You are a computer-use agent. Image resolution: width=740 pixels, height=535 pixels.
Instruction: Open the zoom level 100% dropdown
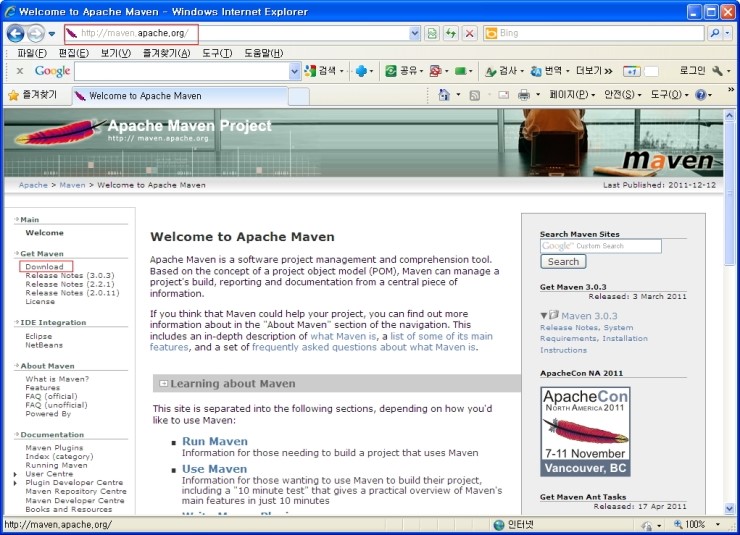pos(718,525)
